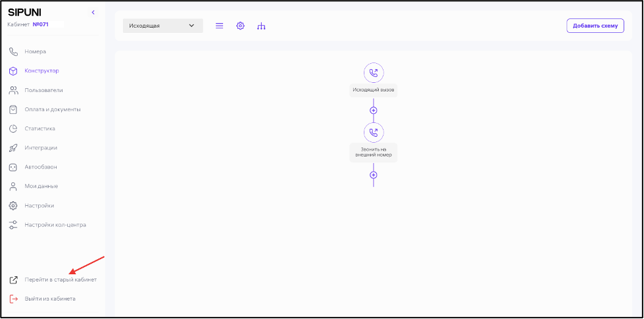Add a step after Исходящий вызов node
Image resolution: width=644 pixels, height=319 pixels.
[x=374, y=110]
